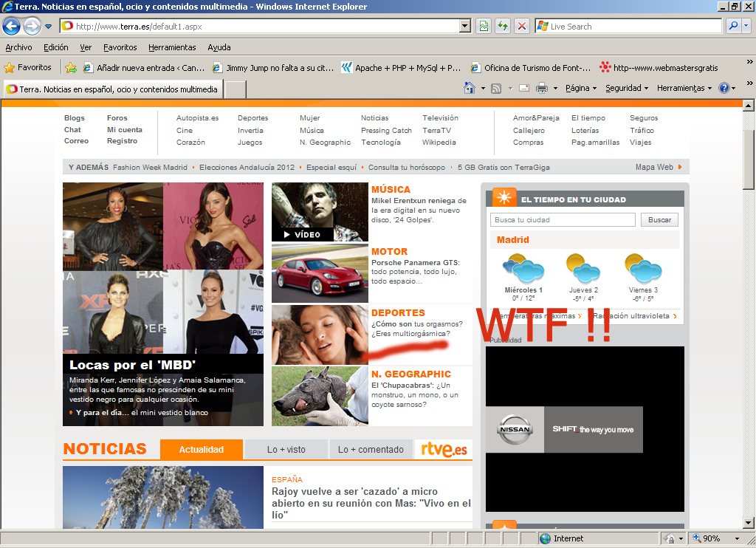The width and height of the screenshot is (756, 548).
Task: Click the Read Mail icon
Action: click(524, 89)
